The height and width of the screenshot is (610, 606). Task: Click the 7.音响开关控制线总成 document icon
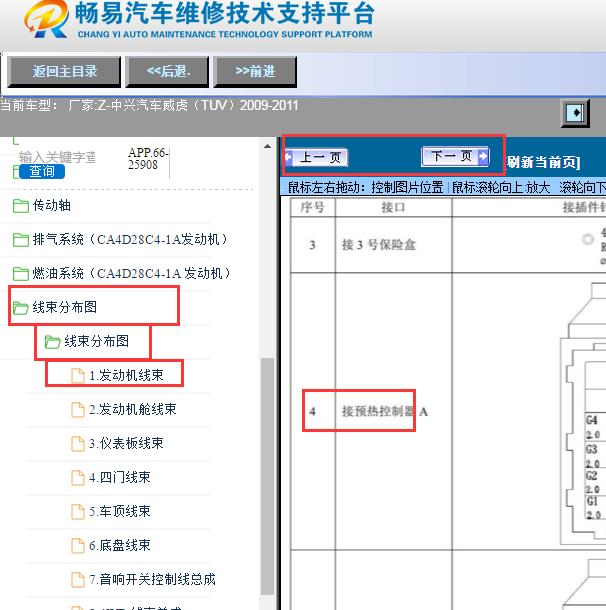[77, 580]
